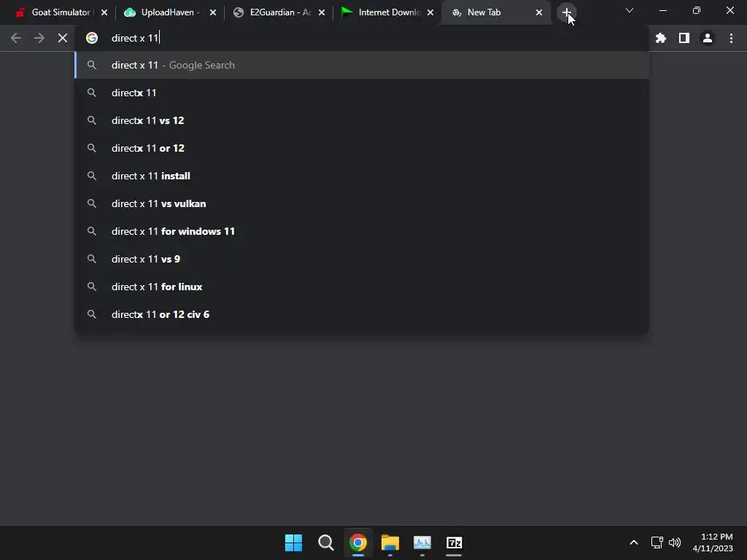Stop loading the page
Screen dimensions: 747x560
[x=63, y=38]
